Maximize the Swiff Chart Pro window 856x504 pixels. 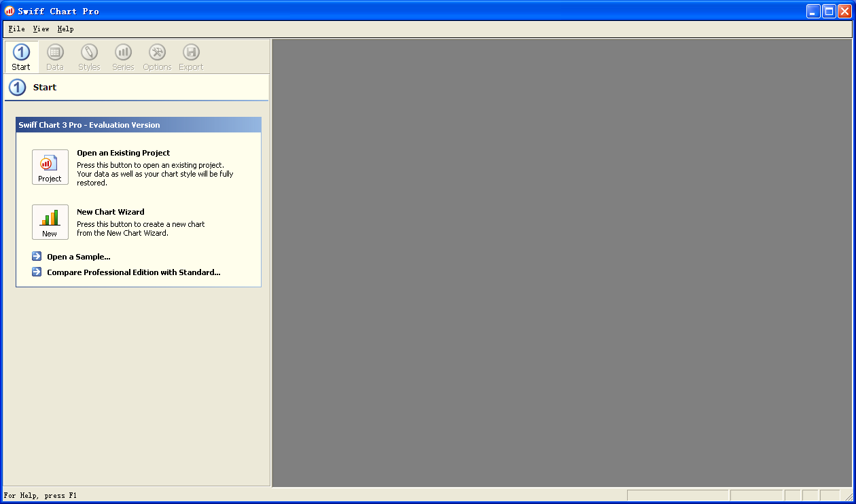829,11
